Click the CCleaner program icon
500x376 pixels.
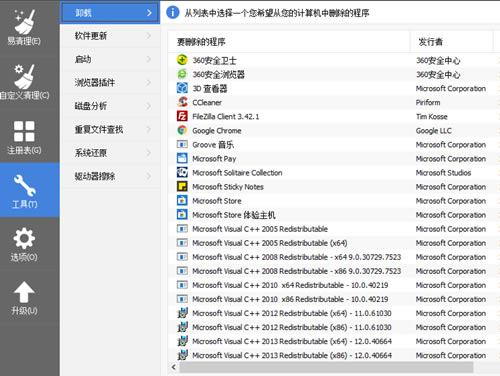182,102
